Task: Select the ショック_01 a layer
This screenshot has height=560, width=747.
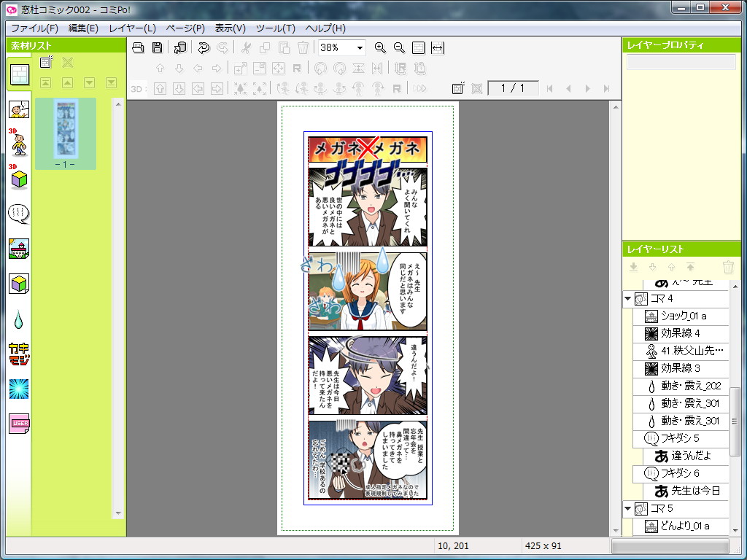Action: (x=681, y=316)
